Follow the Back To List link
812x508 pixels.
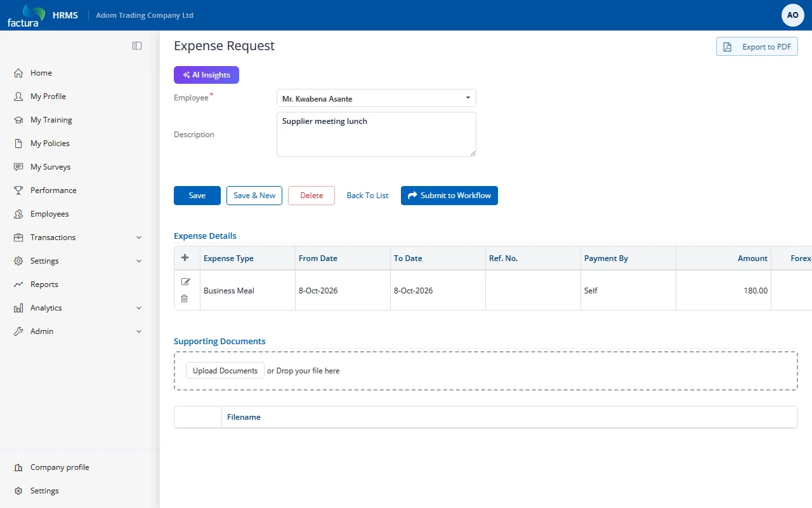(x=367, y=196)
